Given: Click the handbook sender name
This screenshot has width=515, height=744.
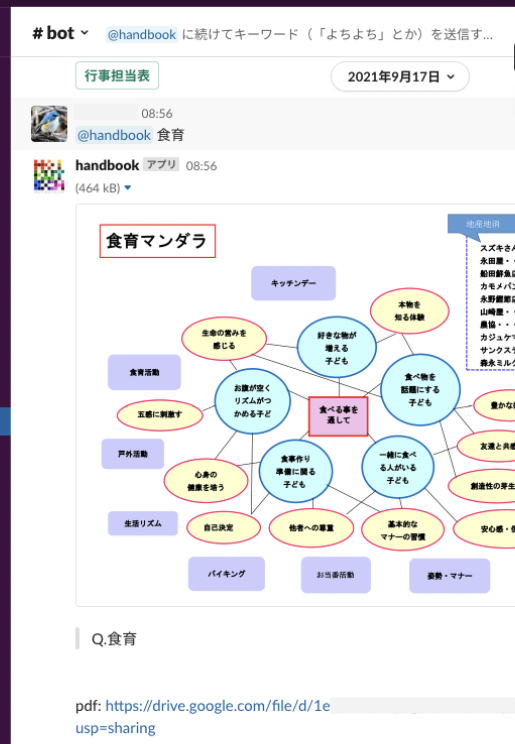Looking at the screenshot, I should pos(107,165).
